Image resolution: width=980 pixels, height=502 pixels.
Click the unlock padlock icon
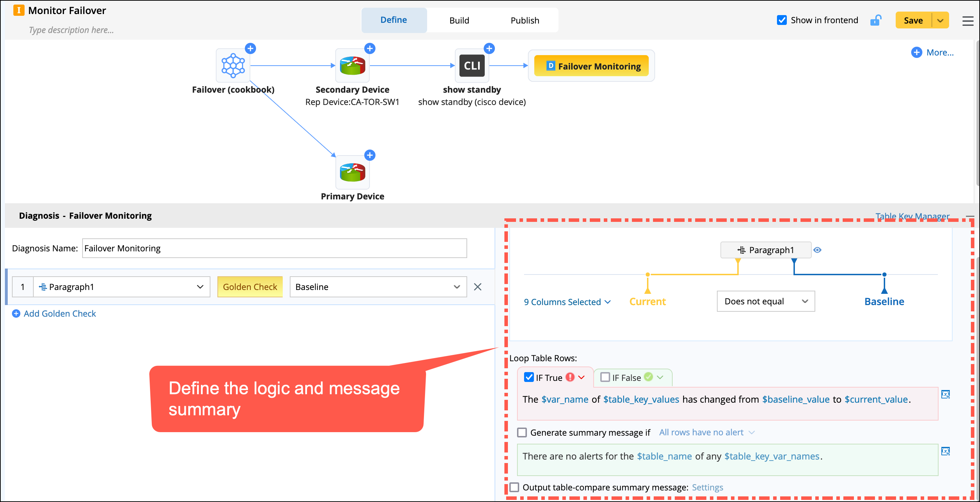click(x=875, y=20)
